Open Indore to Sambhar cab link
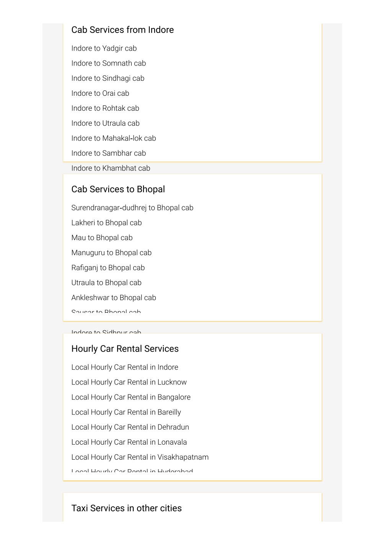Screen dimensions: 392x555 (109, 153)
